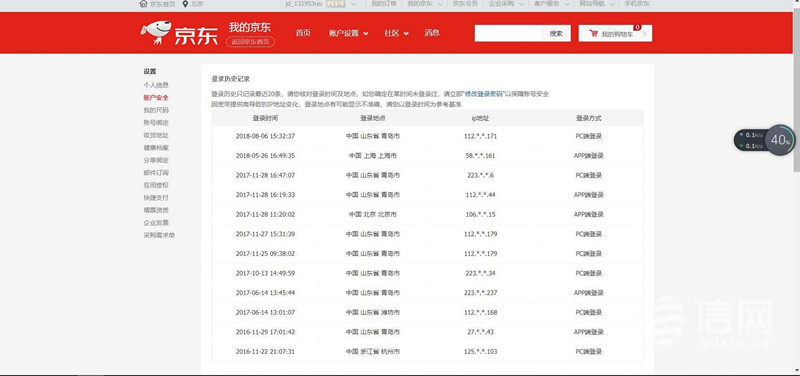Click the 登录地点 column header
The height and width of the screenshot is (376, 800).
click(x=372, y=118)
